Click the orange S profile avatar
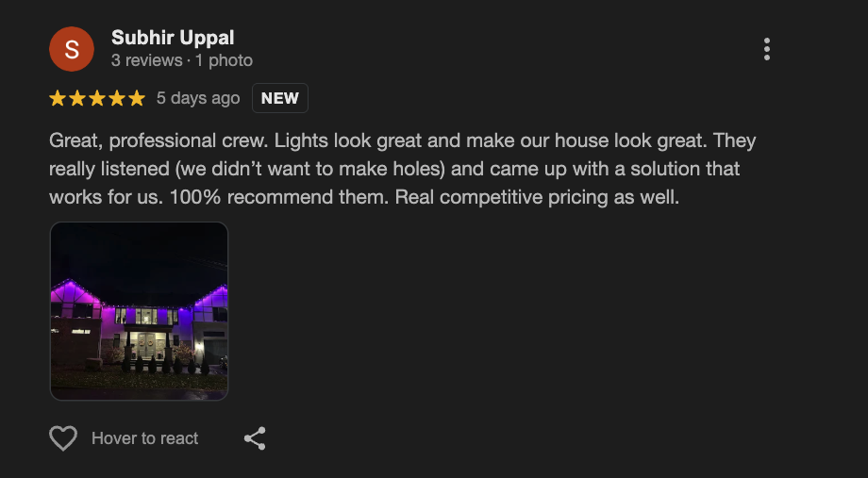 72,49
